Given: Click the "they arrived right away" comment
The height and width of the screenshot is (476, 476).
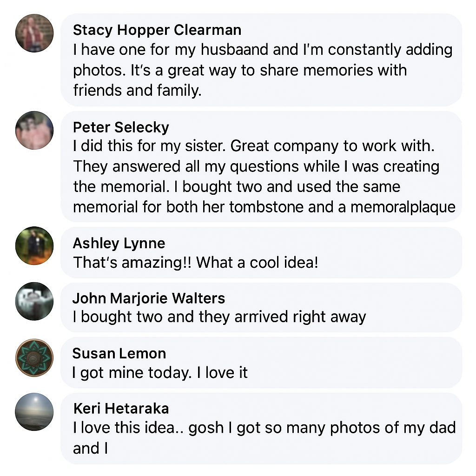Looking at the screenshot, I should [219, 317].
